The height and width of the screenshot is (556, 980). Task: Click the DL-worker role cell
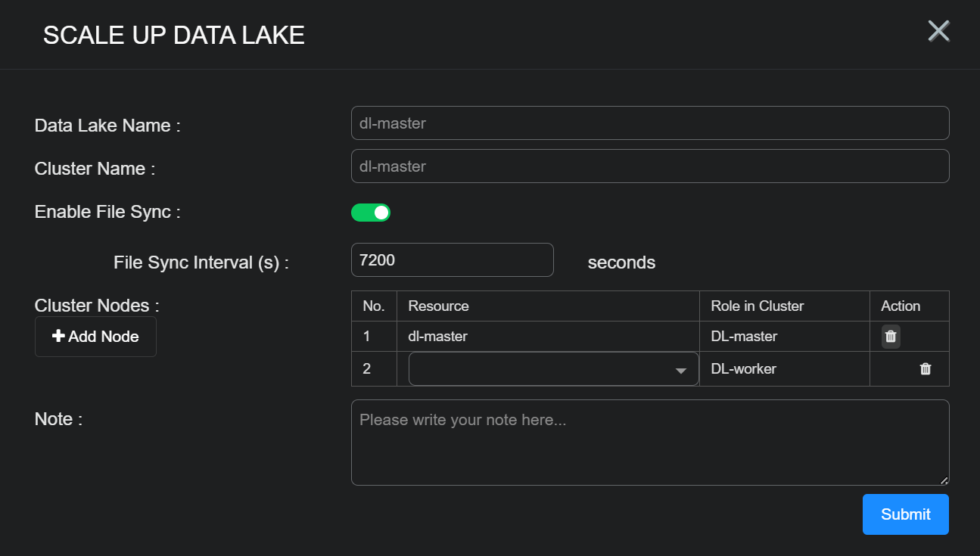pos(743,369)
